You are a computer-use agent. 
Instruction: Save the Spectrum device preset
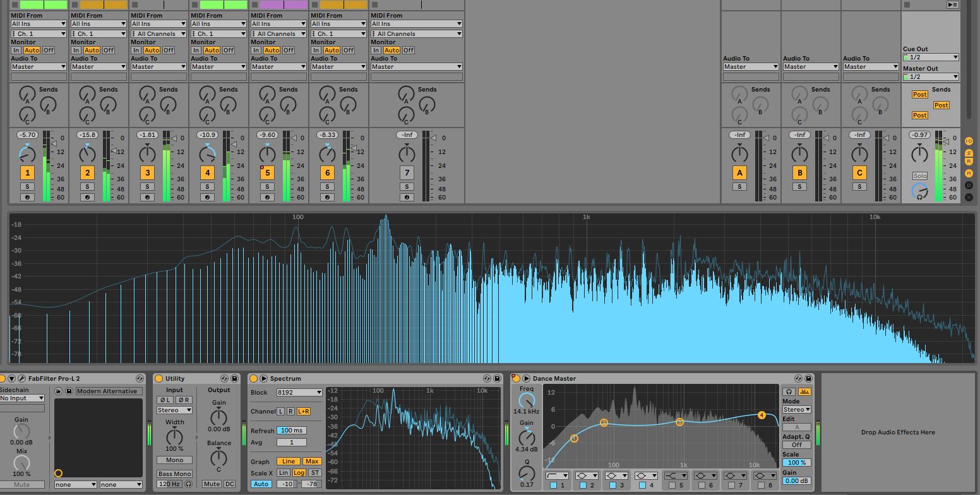point(496,379)
